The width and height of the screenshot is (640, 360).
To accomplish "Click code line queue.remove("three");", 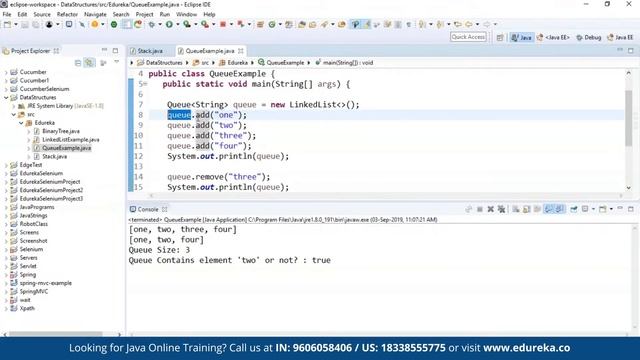I will (x=218, y=177).
